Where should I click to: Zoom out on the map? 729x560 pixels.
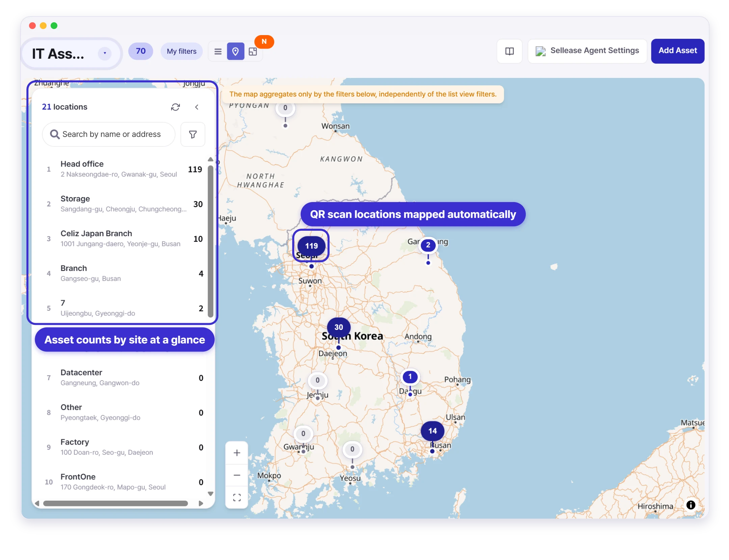coord(237,475)
